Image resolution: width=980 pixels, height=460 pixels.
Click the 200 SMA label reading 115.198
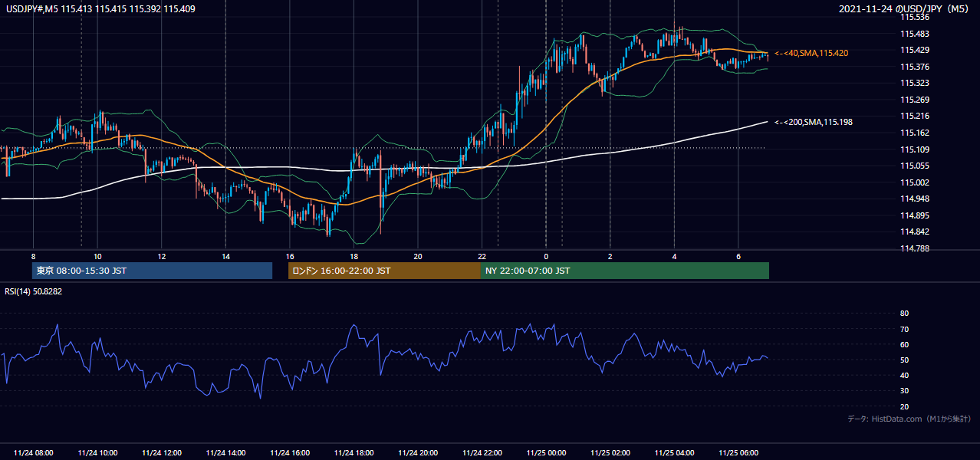(814, 122)
